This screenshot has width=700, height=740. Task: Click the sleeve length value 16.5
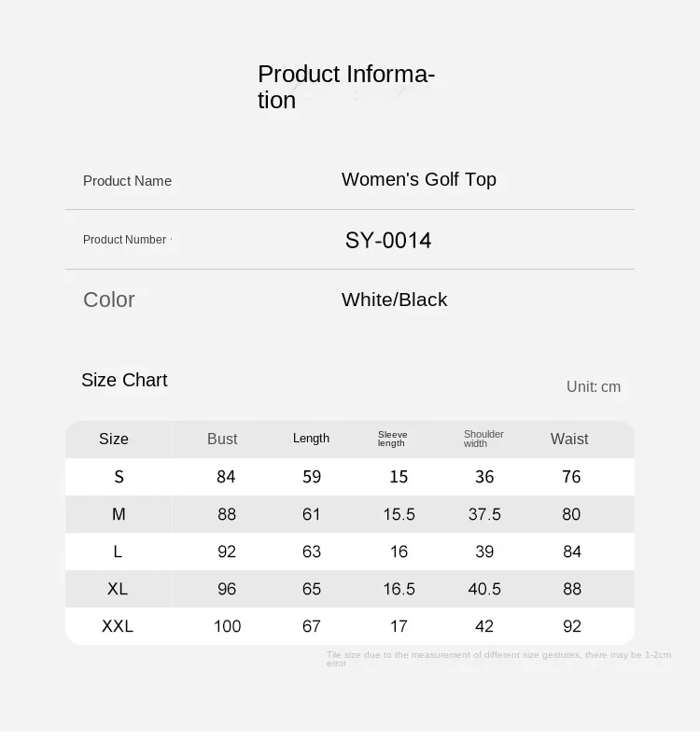pos(399,589)
